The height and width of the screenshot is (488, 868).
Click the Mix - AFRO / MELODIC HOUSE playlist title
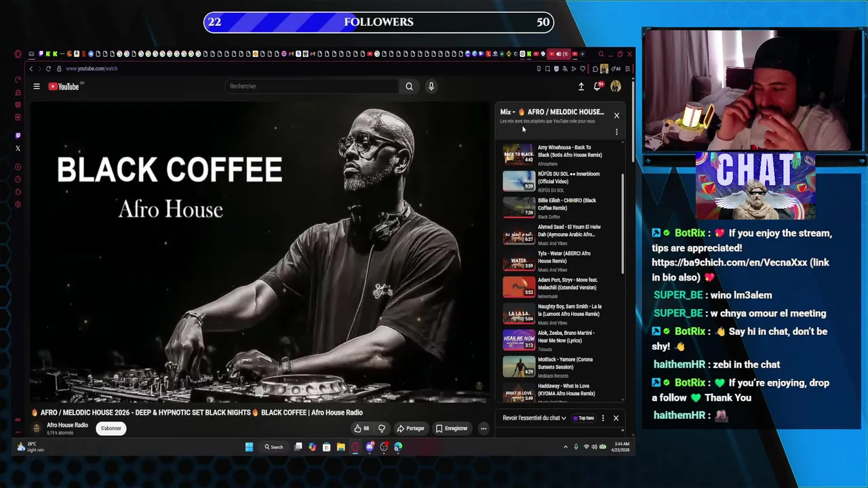point(552,112)
